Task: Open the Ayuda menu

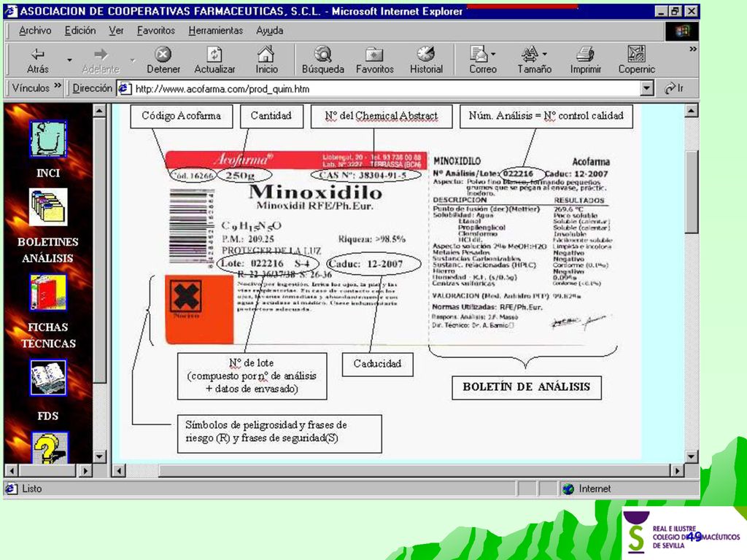Action: [x=270, y=31]
